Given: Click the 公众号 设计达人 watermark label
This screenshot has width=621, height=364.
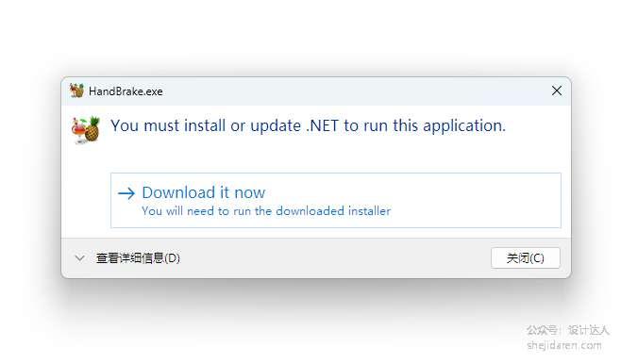Looking at the screenshot, I should tap(567, 330).
